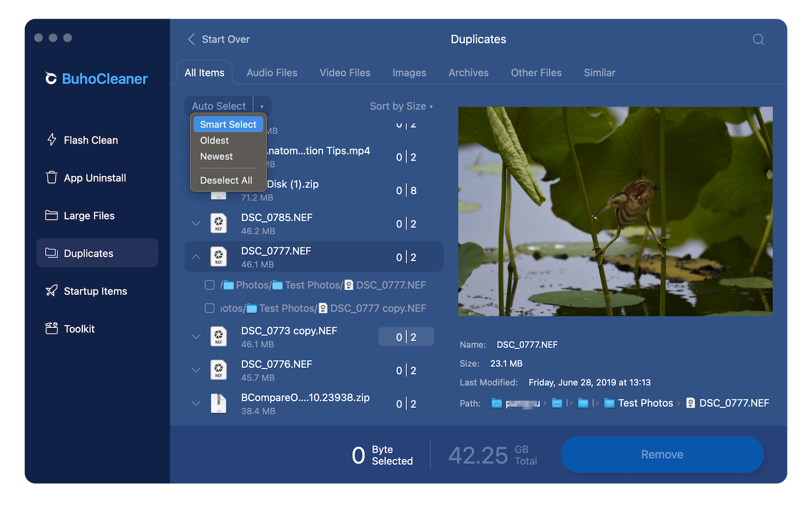Collapse the DSC_0777.NEF group
Viewport: 812px width, 514px height.
tap(196, 257)
